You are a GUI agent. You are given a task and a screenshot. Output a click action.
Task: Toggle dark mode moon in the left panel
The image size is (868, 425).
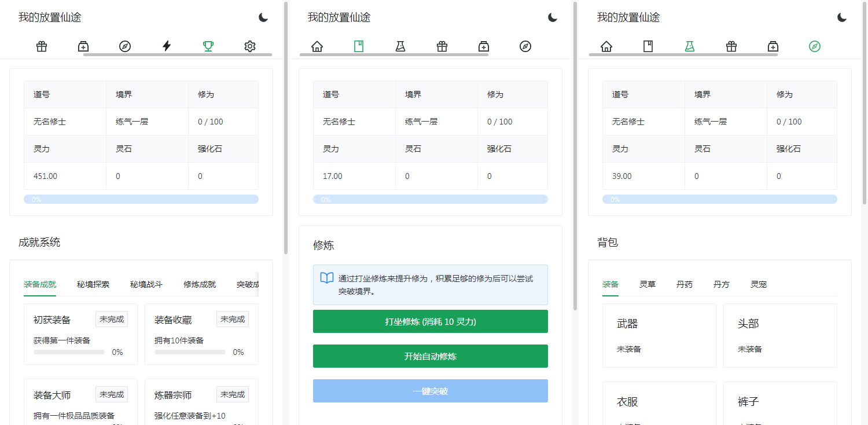263,17
